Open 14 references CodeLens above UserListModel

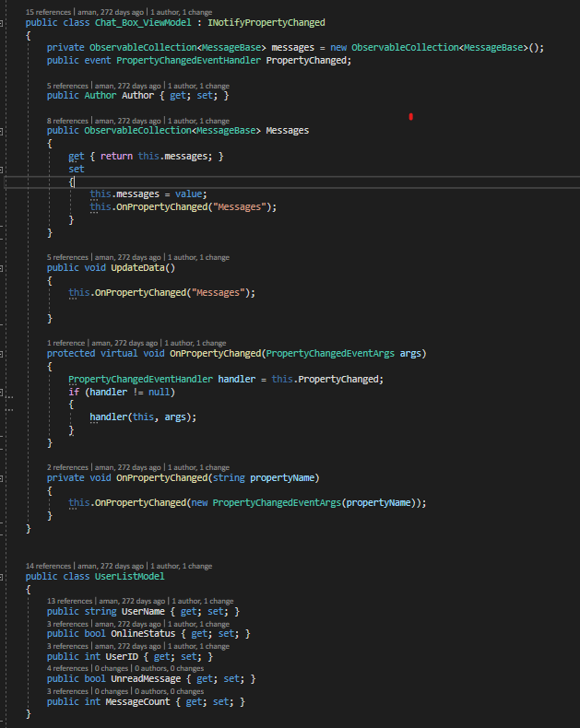(x=48, y=566)
